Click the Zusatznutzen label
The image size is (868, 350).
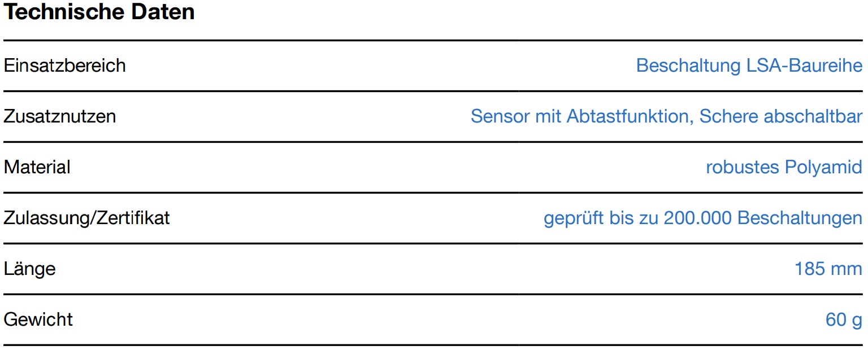(x=59, y=116)
